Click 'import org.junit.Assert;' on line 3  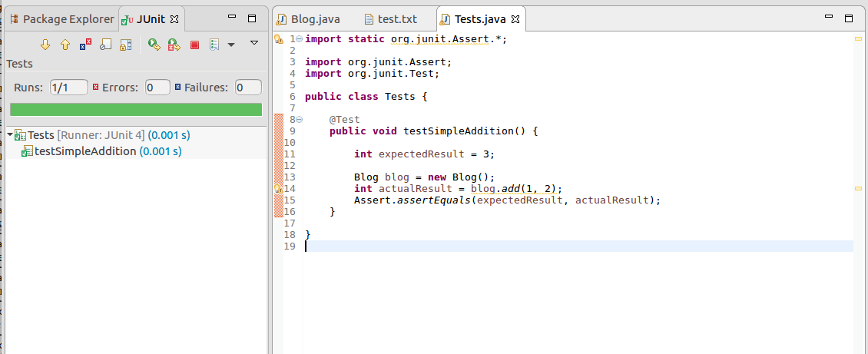pyautogui.click(x=378, y=62)
